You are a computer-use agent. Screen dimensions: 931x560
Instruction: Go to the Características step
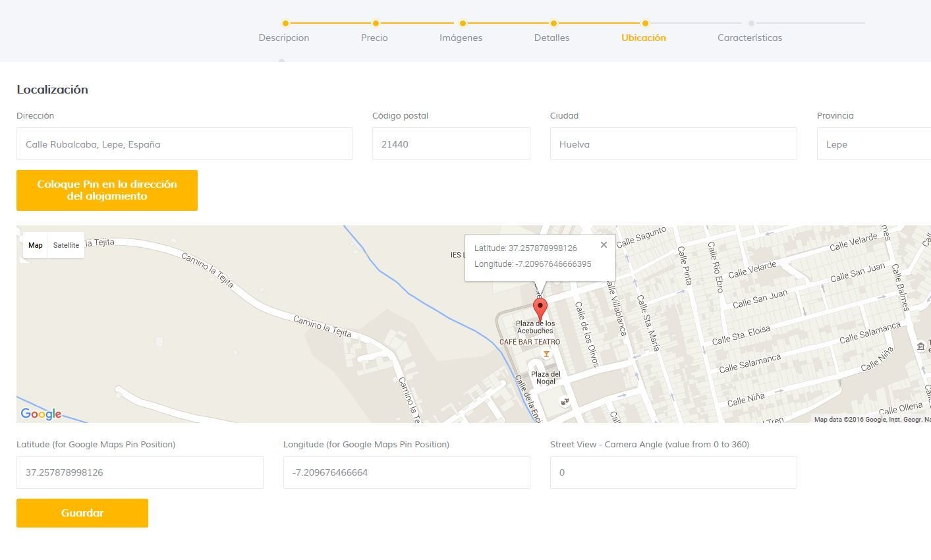tap(750, 38)
